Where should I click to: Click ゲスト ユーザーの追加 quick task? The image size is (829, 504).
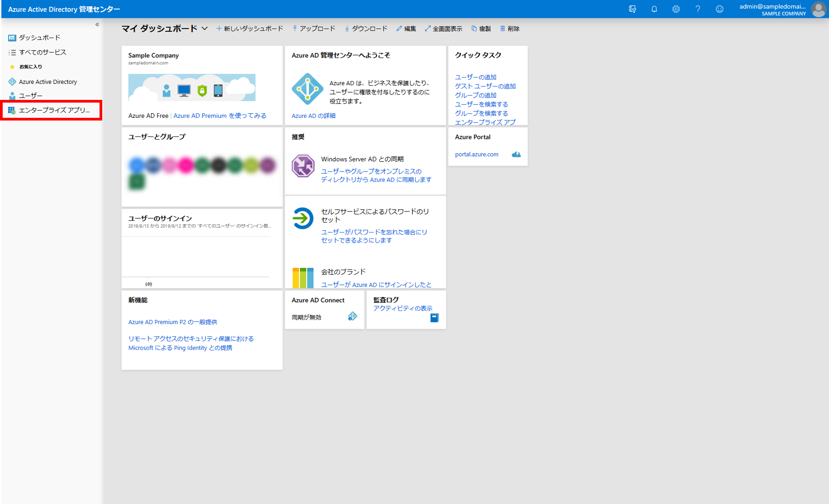(485, 86)
